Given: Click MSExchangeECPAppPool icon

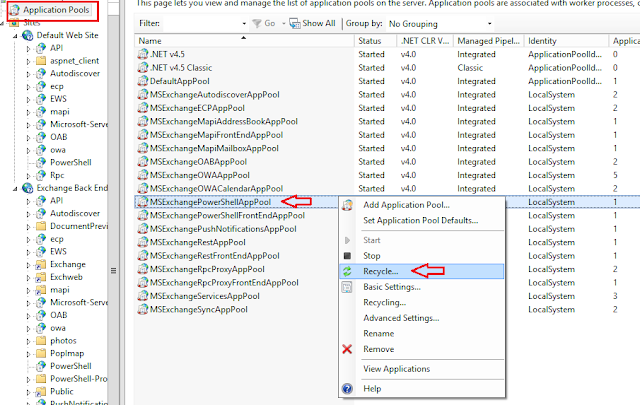Looking at the screenshot, I should [143, 108].
